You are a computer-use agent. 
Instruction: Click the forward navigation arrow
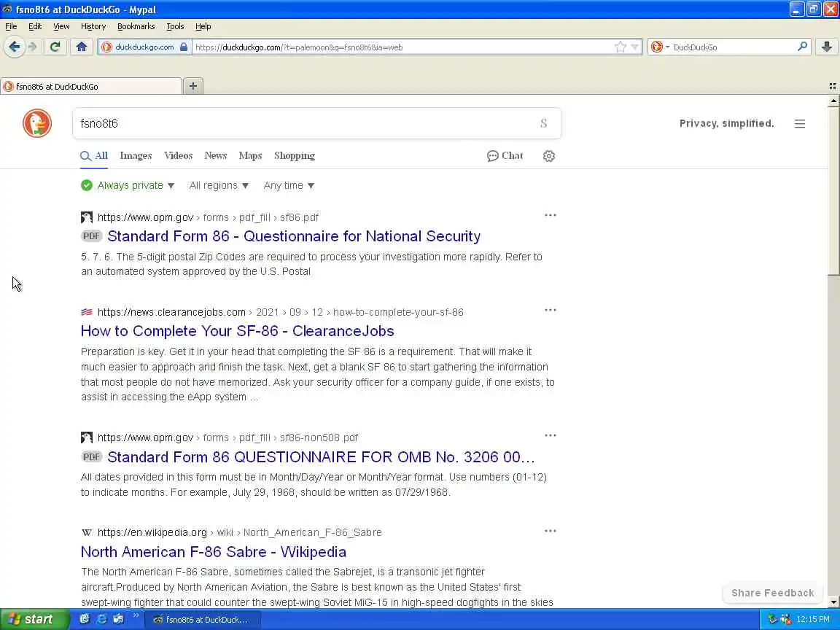click(33, 47)
